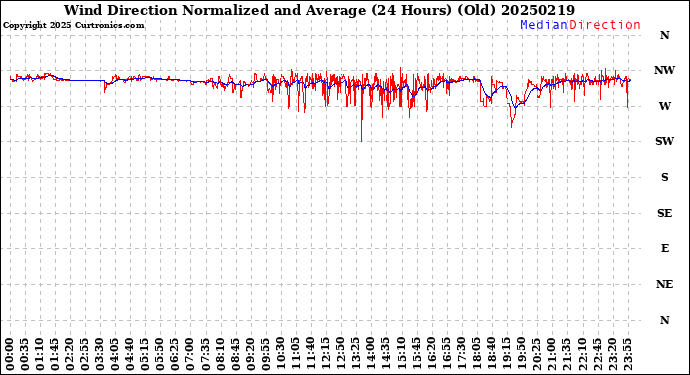This screenshot has width=690, height=375.
Task: Click the 00:00 time axis label
Action: coord(10,354)
